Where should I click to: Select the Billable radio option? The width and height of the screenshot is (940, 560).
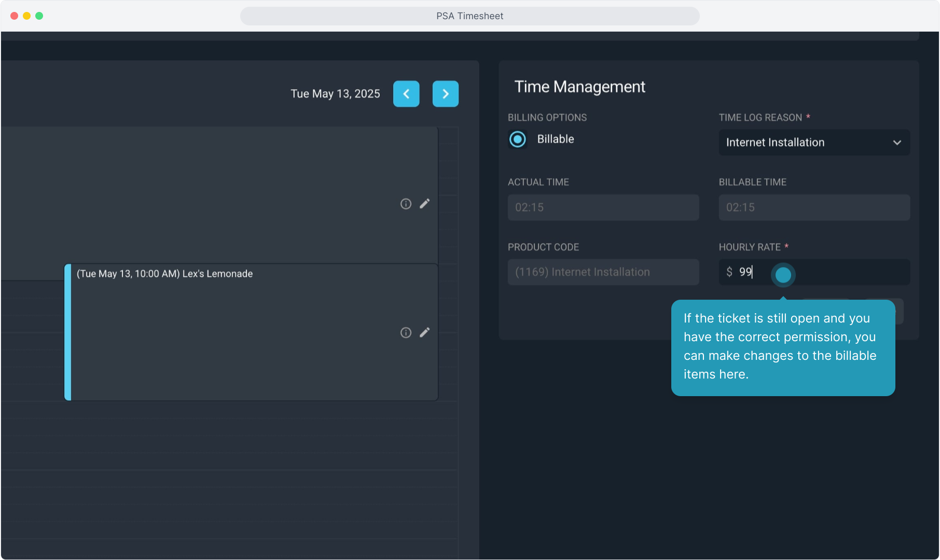point(517,139)
